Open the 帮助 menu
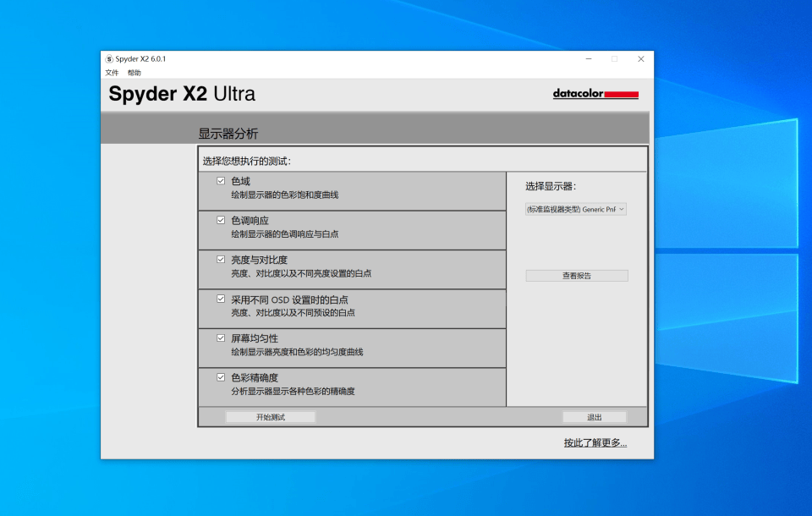The width and height of the screenshot is (812, 516). (134, 73)
